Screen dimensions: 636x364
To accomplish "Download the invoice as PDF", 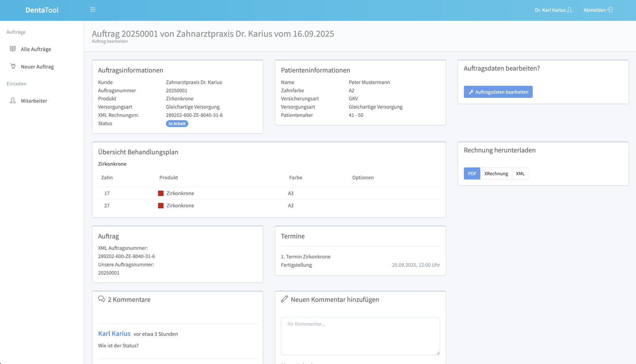I will 472,173.
